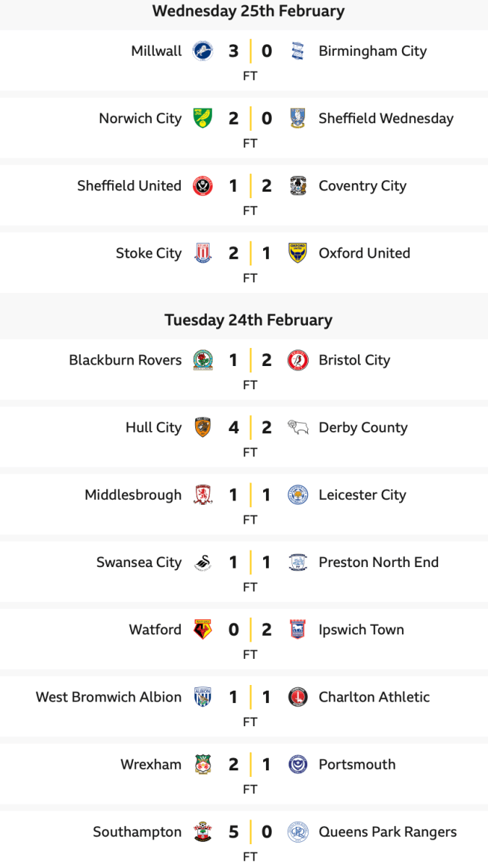Click the Queens Park Rangers badge
The height and width of the screenshot is (868, 488).
tap(298, 832)
